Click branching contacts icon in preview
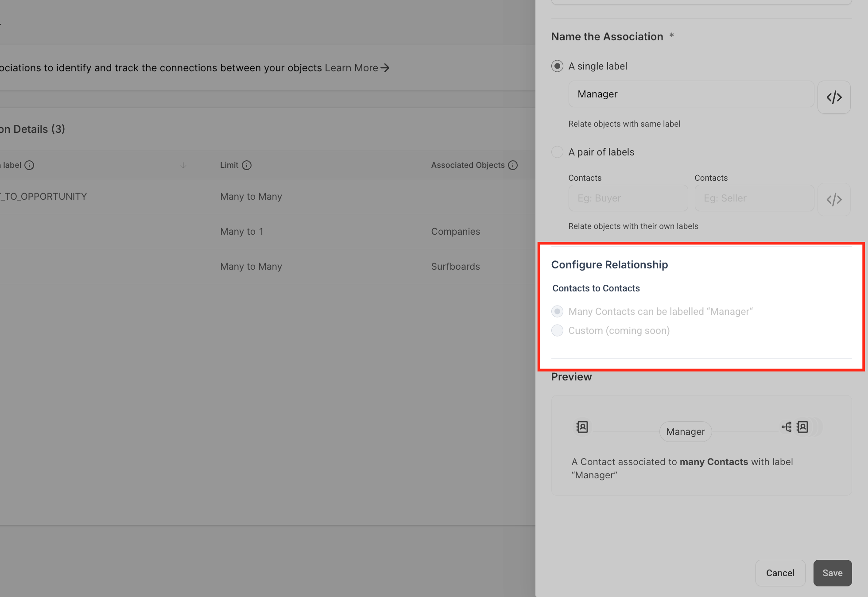The height and width of the screenshot is (597, 868). coord(787,427)
